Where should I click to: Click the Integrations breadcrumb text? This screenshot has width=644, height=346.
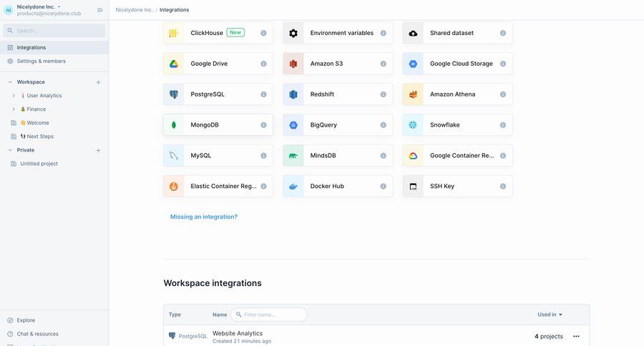(x=174, y=10)
